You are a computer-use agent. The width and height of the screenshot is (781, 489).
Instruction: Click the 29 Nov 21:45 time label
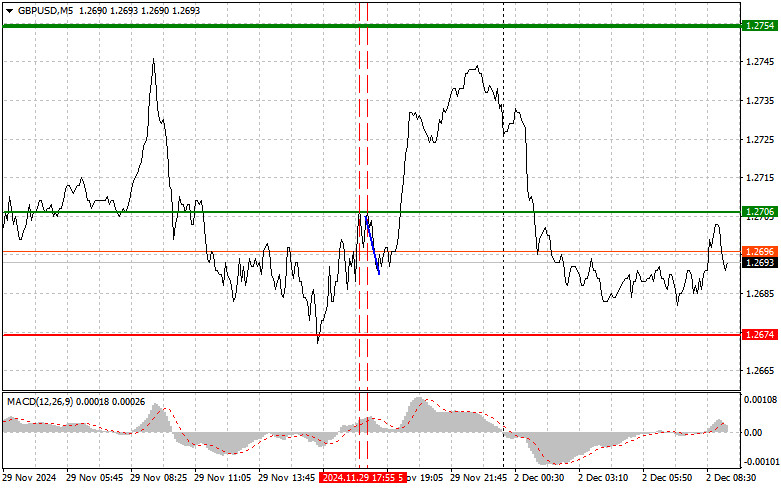pos(479,478)
